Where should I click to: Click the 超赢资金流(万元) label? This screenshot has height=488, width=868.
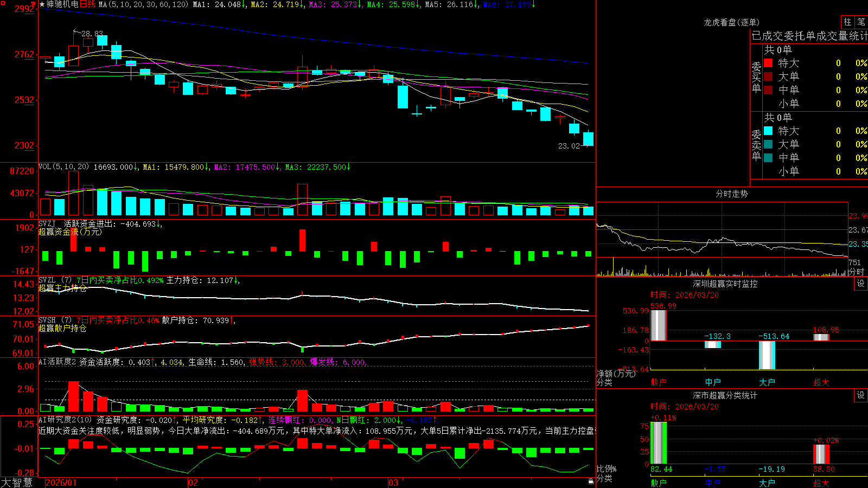pyautogui.click(x=70, y=232)
